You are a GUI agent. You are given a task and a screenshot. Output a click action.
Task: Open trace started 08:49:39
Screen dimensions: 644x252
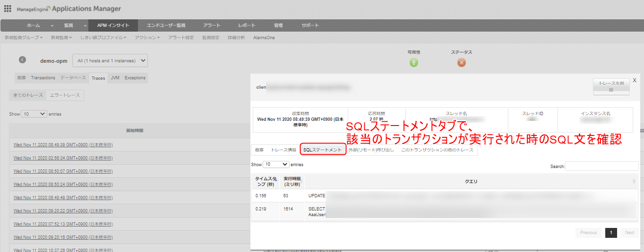click(x=63, y=145)
